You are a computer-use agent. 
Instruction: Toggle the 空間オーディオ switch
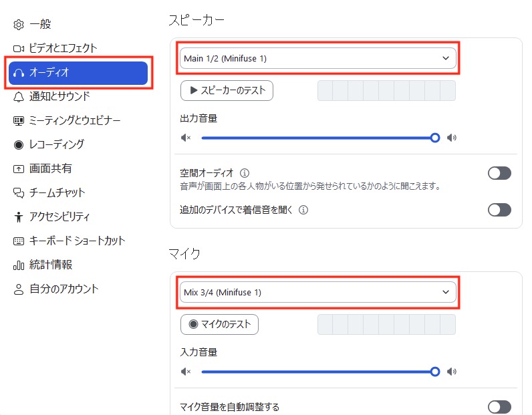(499, 173)
